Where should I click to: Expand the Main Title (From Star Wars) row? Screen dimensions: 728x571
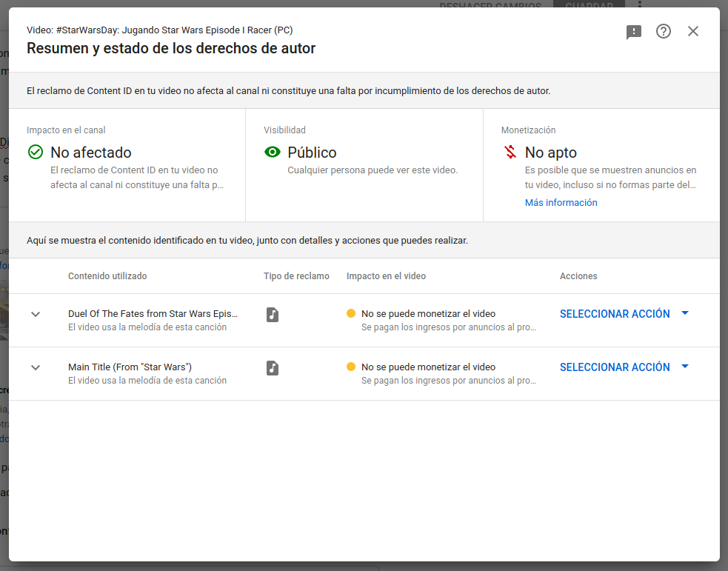pyautogui.click(x=36, y=367)
